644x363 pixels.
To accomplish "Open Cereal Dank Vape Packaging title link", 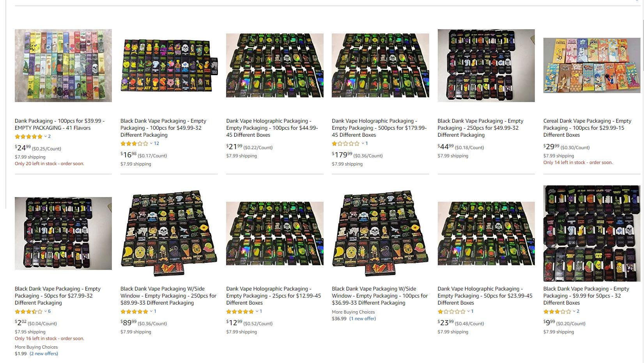I will coord(587,128).
